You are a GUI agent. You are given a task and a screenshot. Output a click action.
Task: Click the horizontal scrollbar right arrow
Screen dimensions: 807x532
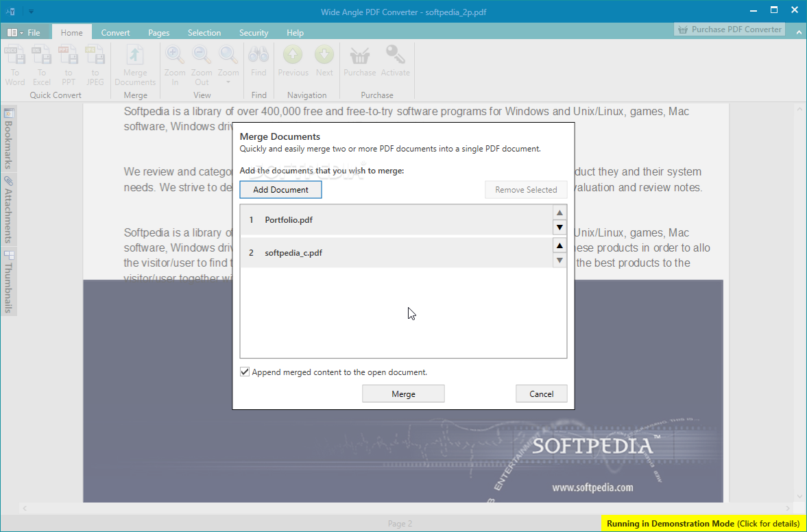click(788, 508)
